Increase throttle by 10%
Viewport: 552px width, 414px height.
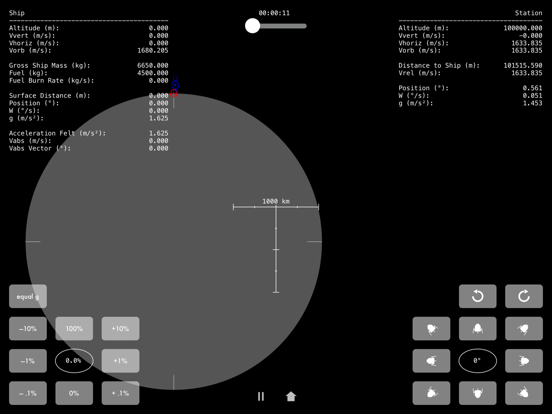[120, 328]
